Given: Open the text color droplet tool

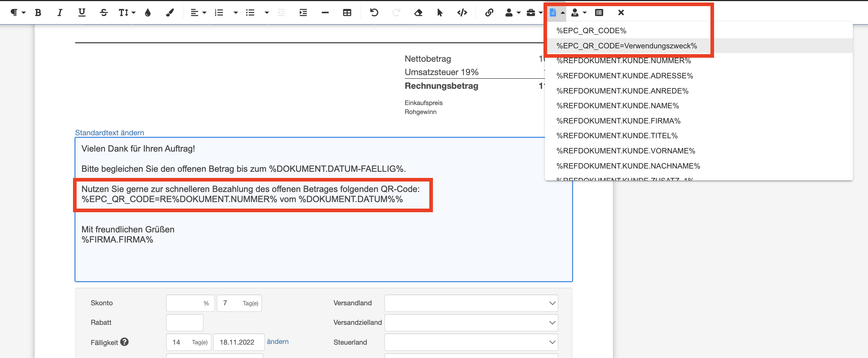Looking at the screenshot, I should pyautogui.click(x=147, y=13).
